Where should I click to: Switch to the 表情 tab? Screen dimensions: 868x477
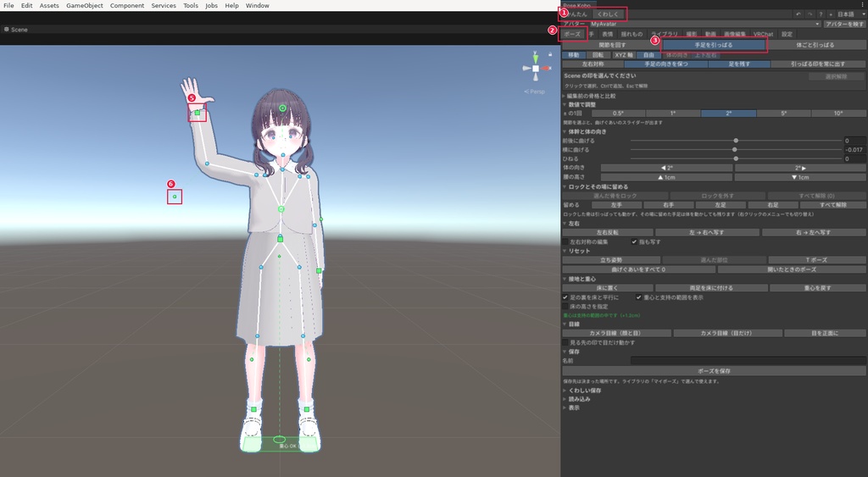(607, 34)
